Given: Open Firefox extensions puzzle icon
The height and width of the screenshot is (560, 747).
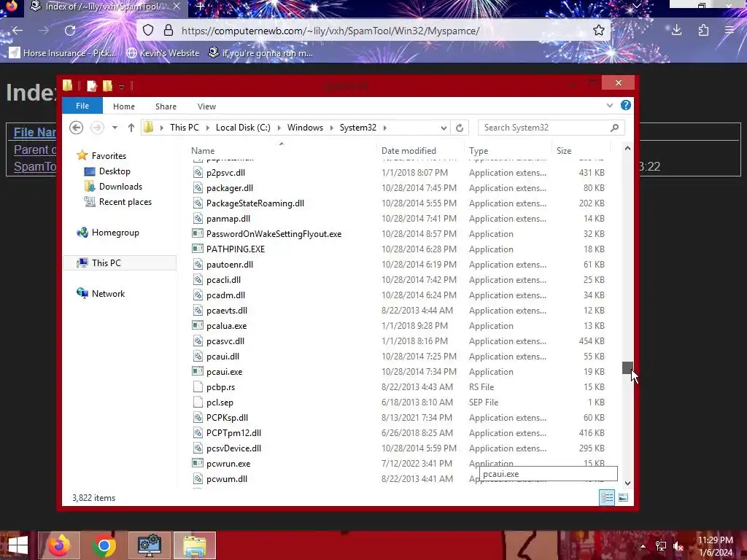Looking at the screenshot, I should point(704,31).
